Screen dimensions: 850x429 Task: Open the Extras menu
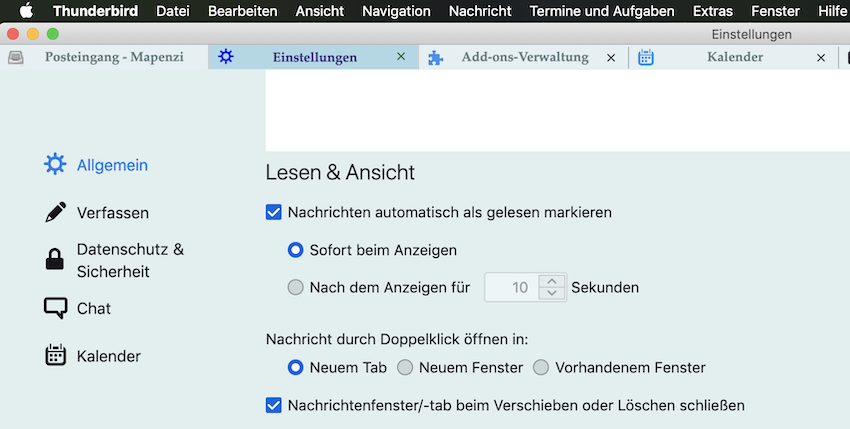pyautogui.click(x=712, y=11)
